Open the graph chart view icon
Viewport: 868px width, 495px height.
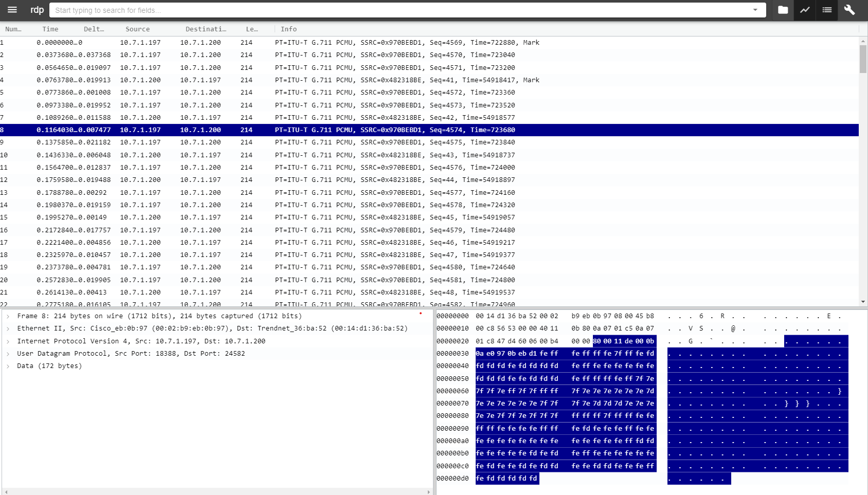coord(805,10)
